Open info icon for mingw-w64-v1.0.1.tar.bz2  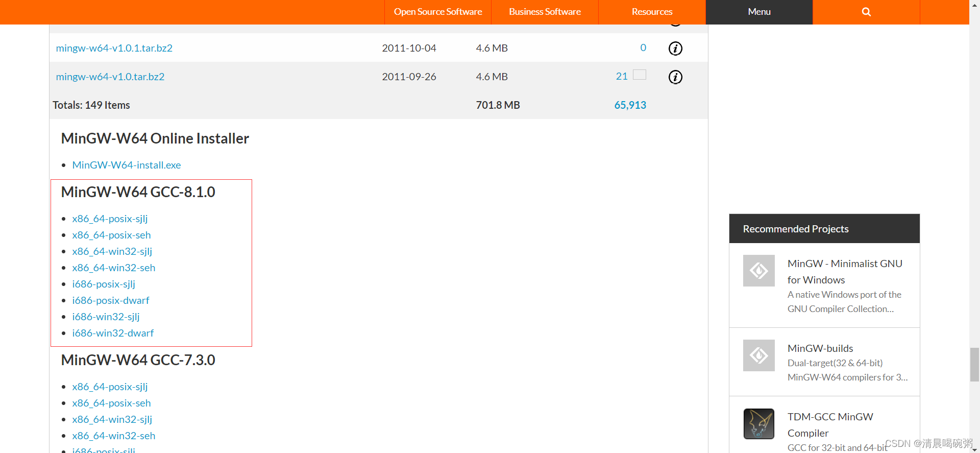pyautogui.click(x=675, y=49)
